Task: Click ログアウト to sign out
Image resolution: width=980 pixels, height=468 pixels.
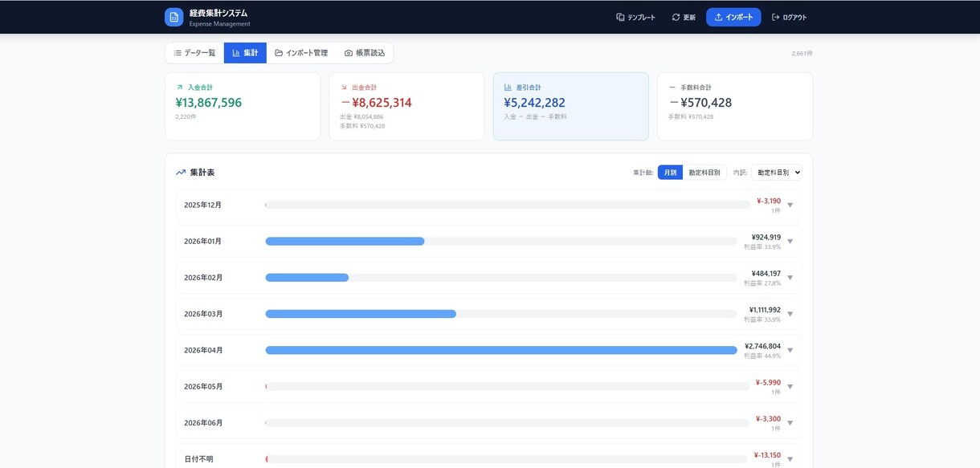Action: pyautogui.click(x=789, y=17)
